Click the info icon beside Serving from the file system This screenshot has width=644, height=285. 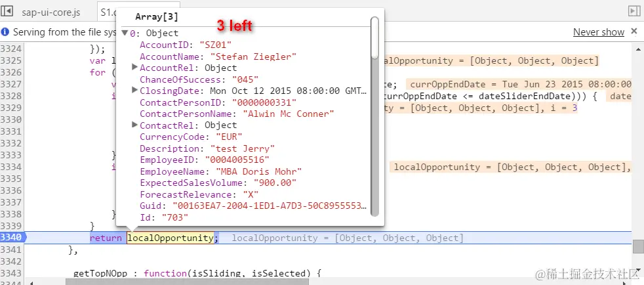click(x=5, y=32)
